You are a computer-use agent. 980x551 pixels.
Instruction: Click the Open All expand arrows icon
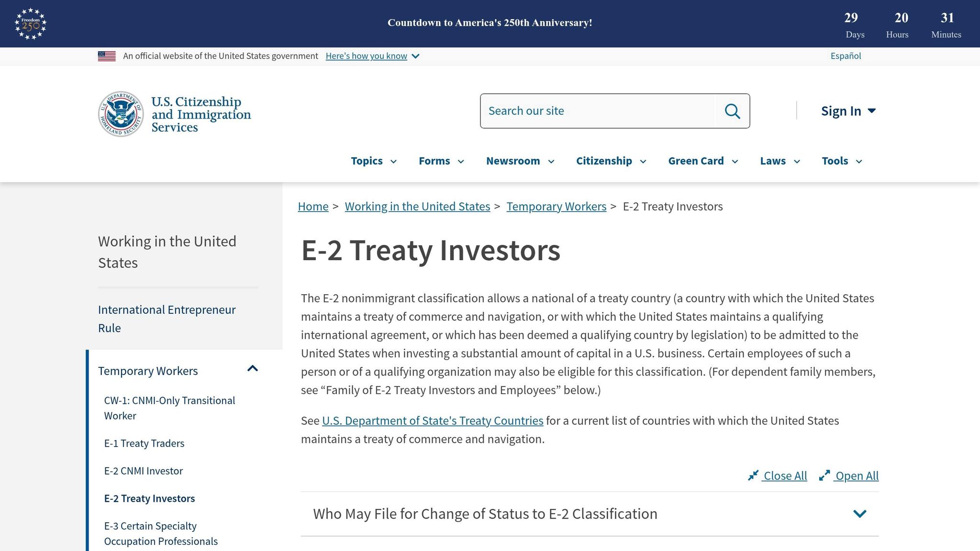(824, 475)
